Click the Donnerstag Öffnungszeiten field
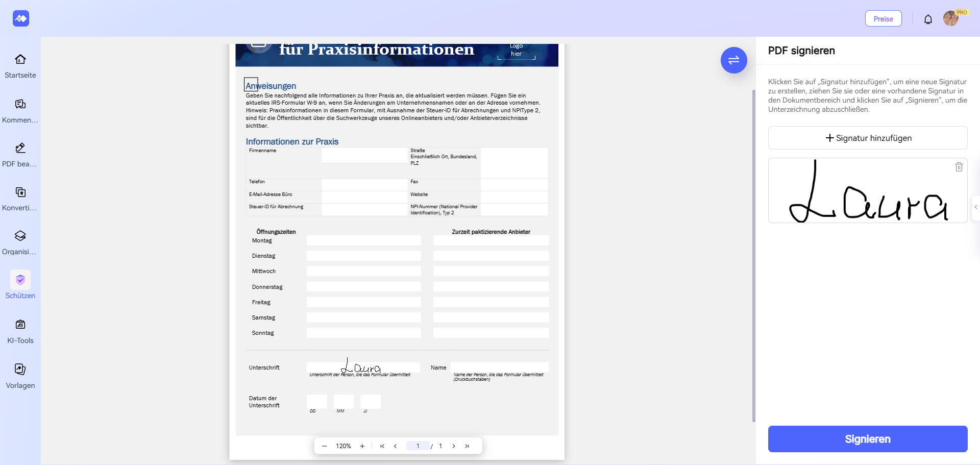 pyautogui.click(x=363, y=287)
